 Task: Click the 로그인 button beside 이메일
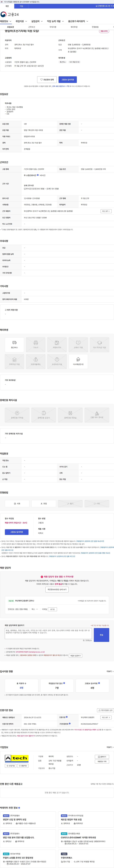(x=52, y=609)
